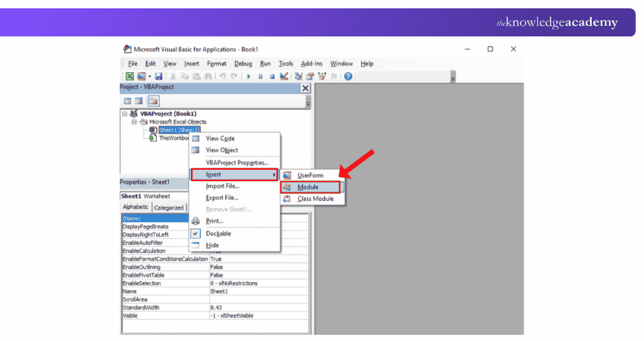
Task: Click the StandardWidth value 8.43
Action: tap(216, 308)
